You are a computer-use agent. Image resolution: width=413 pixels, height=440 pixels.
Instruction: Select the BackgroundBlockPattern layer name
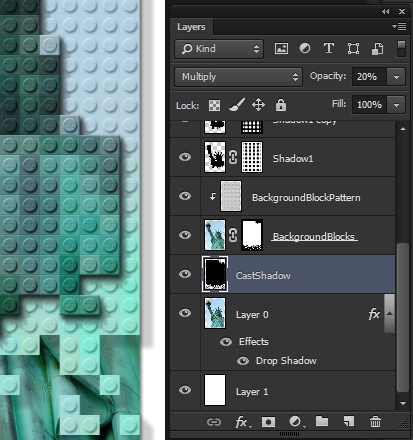pos(306,198)
